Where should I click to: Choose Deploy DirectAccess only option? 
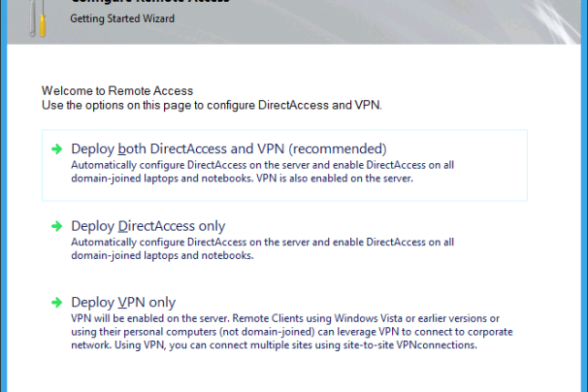pyautogui.click(x=148, y=226)
